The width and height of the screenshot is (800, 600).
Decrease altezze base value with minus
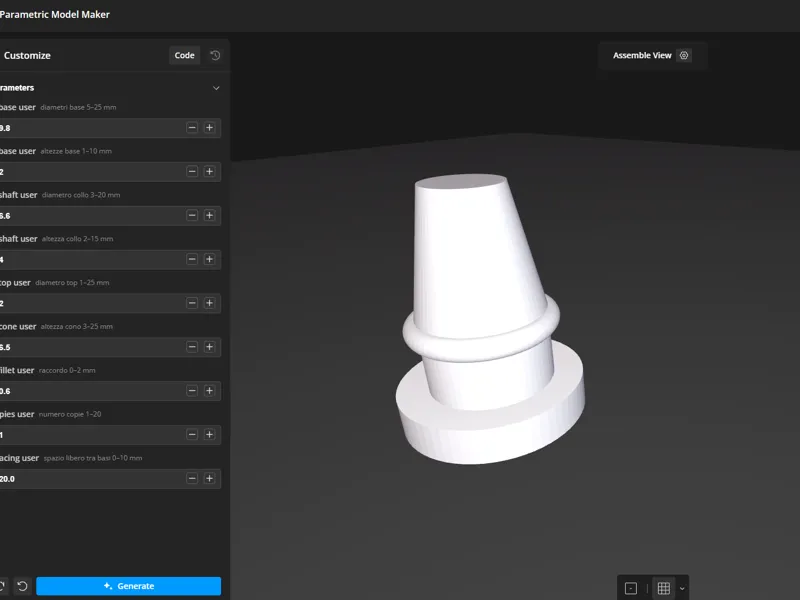192,171
